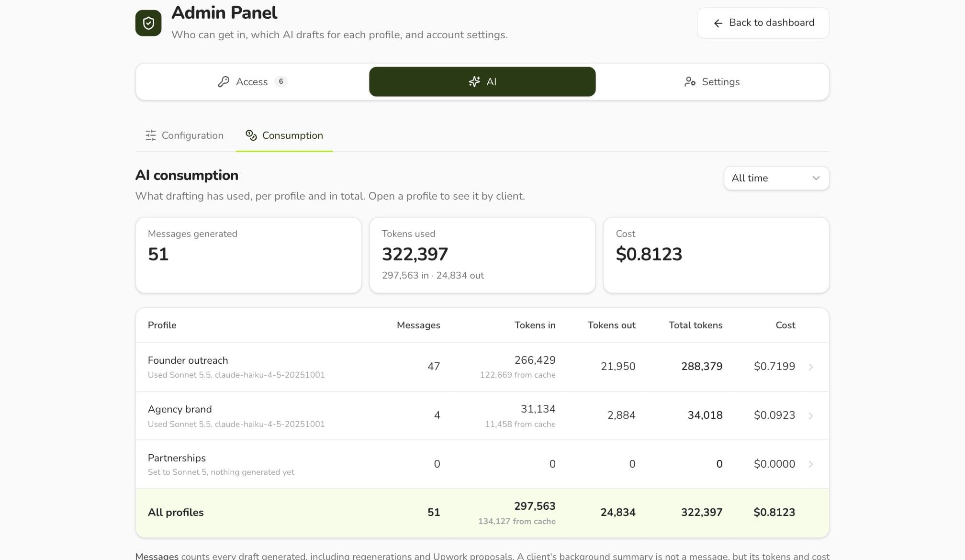
Task: Click the user-gear icon on Settings tab
Action: [690, 82]
